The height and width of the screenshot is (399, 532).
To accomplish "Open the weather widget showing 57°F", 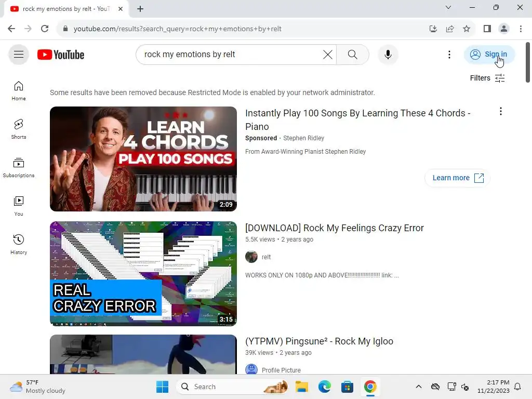I will (37, 387).
